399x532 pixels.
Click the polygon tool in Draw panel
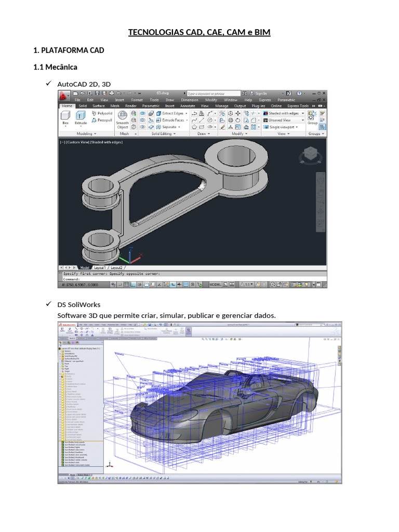point(194,127)
